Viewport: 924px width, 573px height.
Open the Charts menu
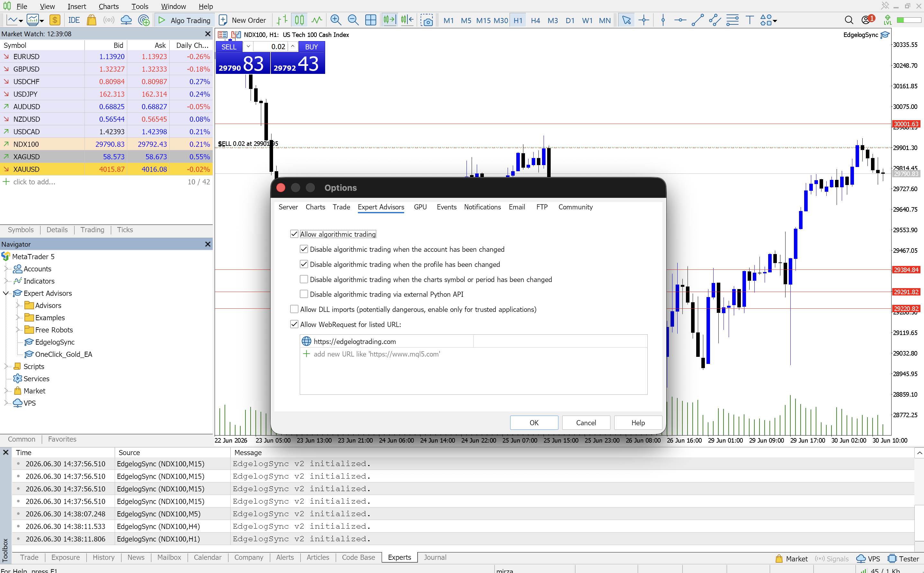coord(109,6)
